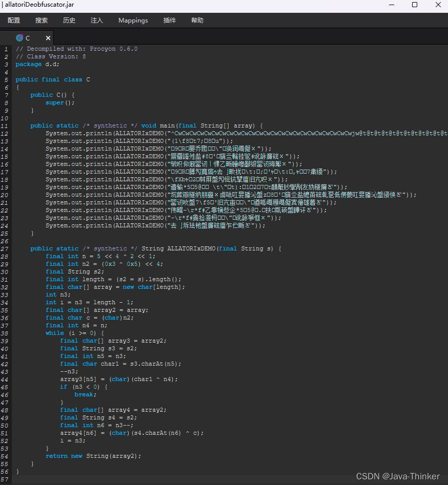The height and width of the screenshot is (485, 448).
Task: Click 'return new String(array2);' line
Action: coord(93,456)
